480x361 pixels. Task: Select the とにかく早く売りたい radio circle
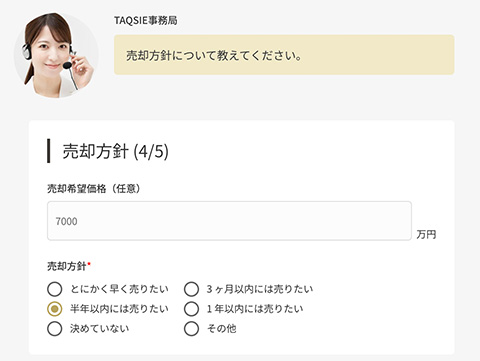coord(55,289)
